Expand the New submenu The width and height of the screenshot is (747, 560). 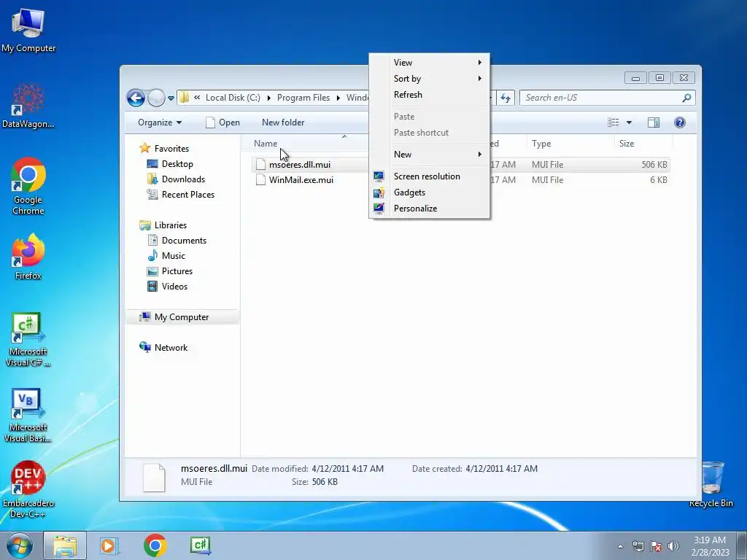pyautogui.click(x=429, y=155)
